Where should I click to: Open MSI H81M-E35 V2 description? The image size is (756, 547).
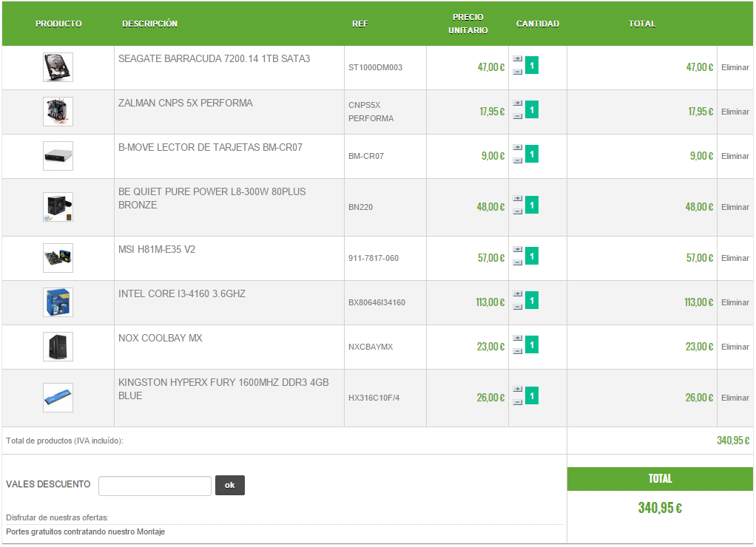pos(157,250)
